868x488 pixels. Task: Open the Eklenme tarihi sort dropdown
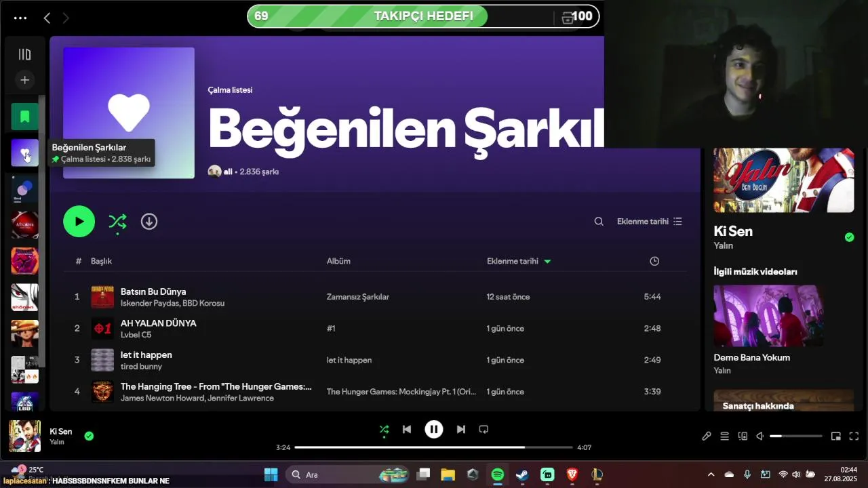click(x=650, y=222)
